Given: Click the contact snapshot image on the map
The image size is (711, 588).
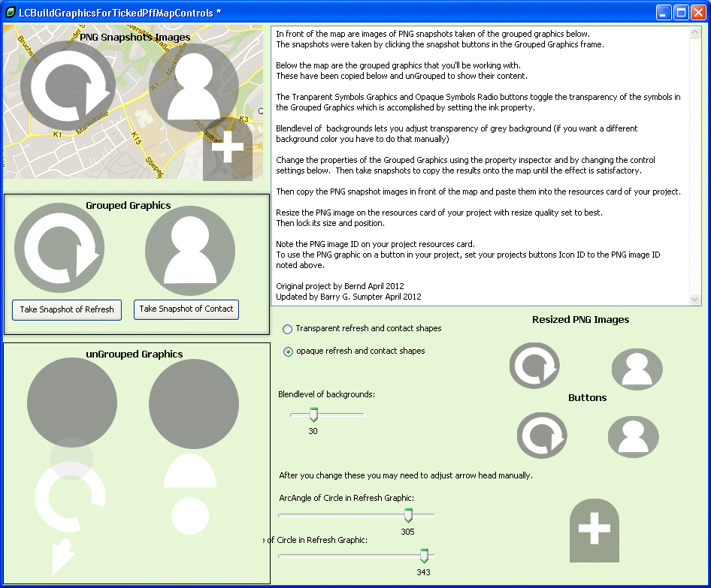Looking at the screenshot, I should (x=193, y=88).
